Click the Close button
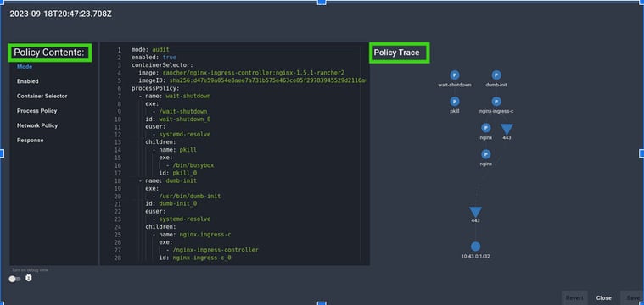644x305 pixels. [604, 298]
